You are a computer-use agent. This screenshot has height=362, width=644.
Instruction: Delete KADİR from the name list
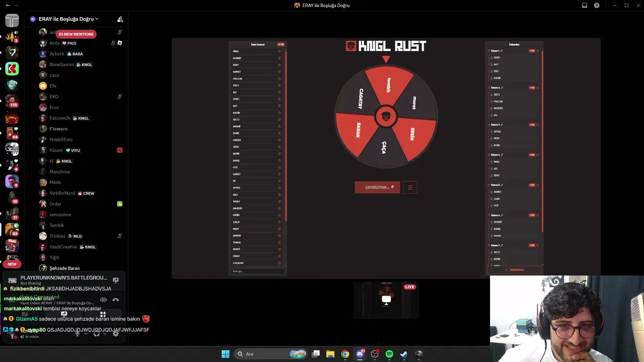pos(279,113)
